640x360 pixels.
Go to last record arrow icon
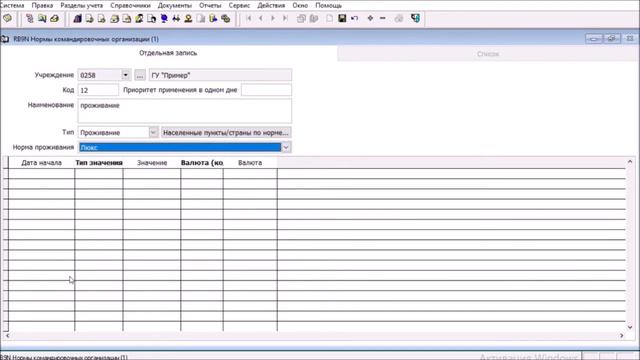285,18
